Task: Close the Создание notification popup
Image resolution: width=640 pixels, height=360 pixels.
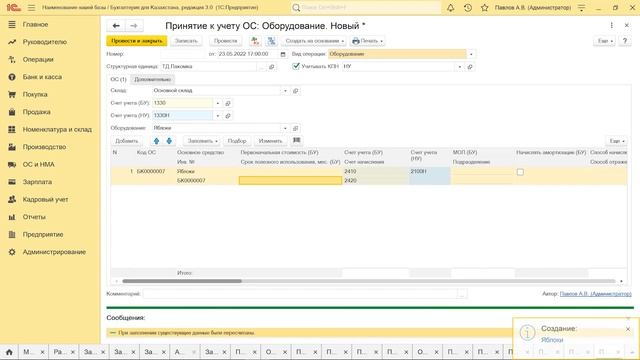Action: pos(628,329)
